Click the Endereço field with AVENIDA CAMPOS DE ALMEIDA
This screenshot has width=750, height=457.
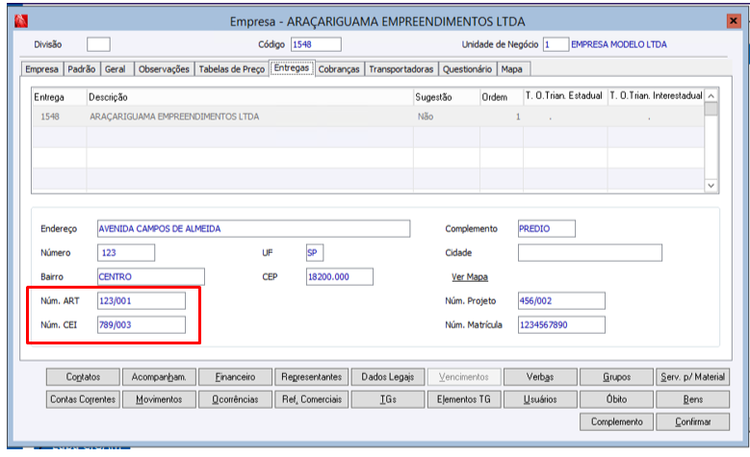254,229
